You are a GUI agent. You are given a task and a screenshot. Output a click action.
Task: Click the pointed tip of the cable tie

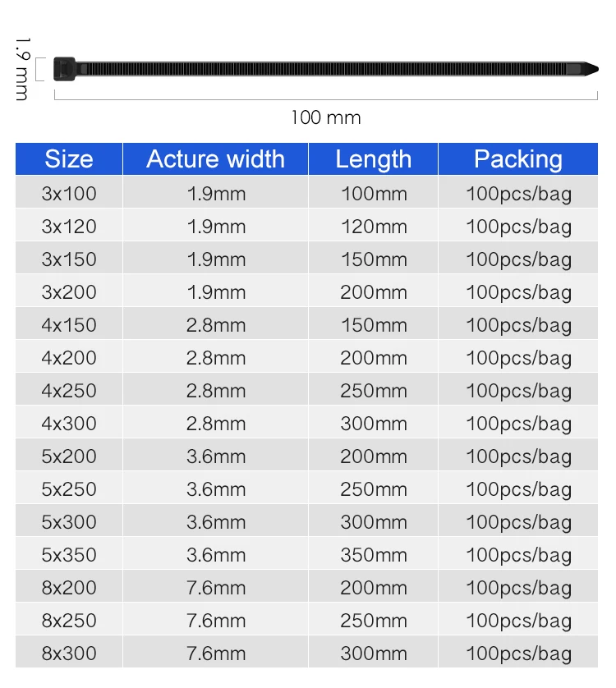pos(589,69)
